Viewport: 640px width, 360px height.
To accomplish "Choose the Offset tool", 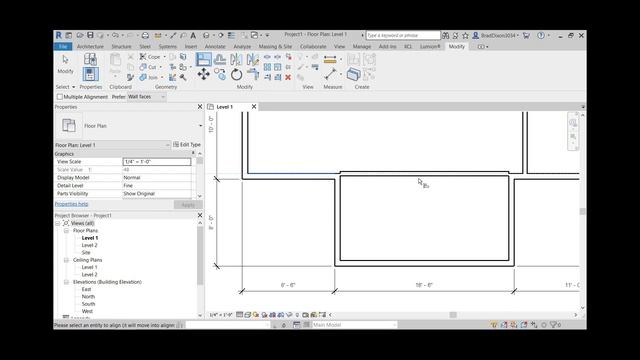I will [220, 60].
